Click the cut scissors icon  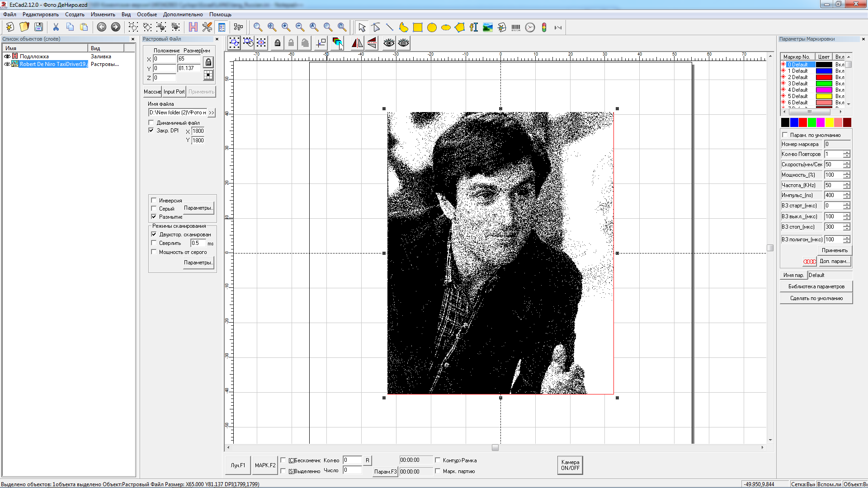(56, 27)
